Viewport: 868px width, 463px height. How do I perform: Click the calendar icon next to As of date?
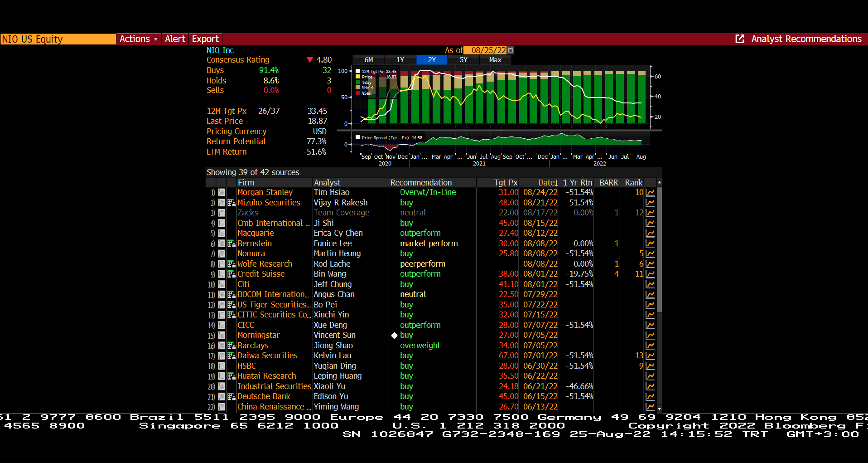[511, 50]
